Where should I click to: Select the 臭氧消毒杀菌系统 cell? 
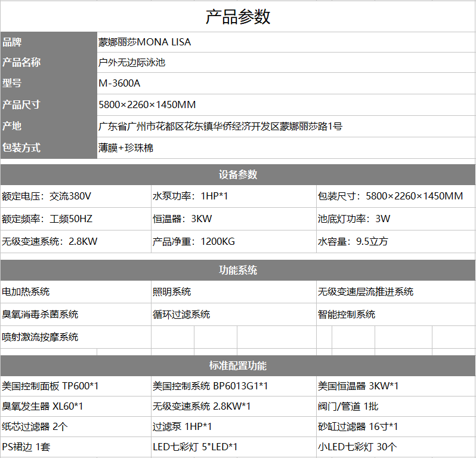click(75, 314)
